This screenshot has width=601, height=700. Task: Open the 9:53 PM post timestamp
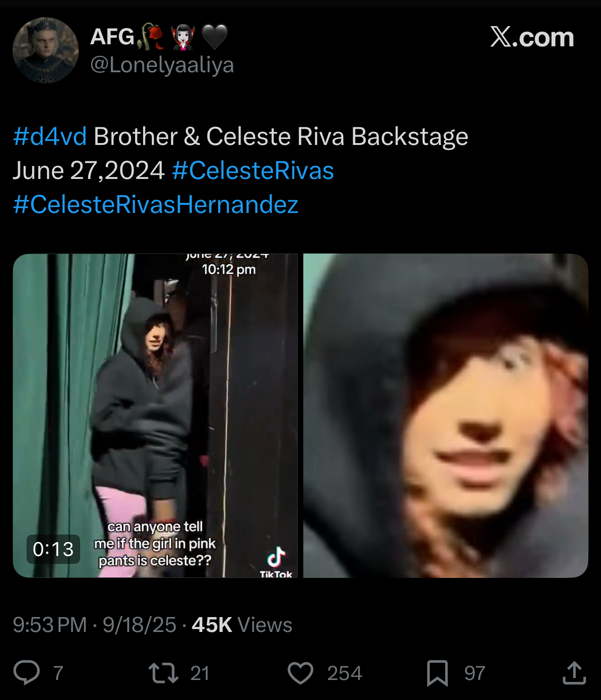[x=50, y=625]
